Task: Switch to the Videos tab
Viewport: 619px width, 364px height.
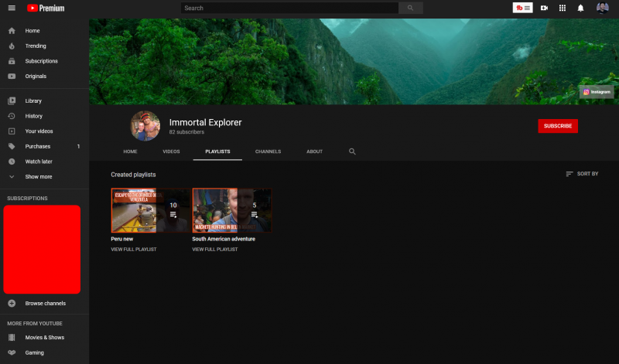Action: [171, 151]
